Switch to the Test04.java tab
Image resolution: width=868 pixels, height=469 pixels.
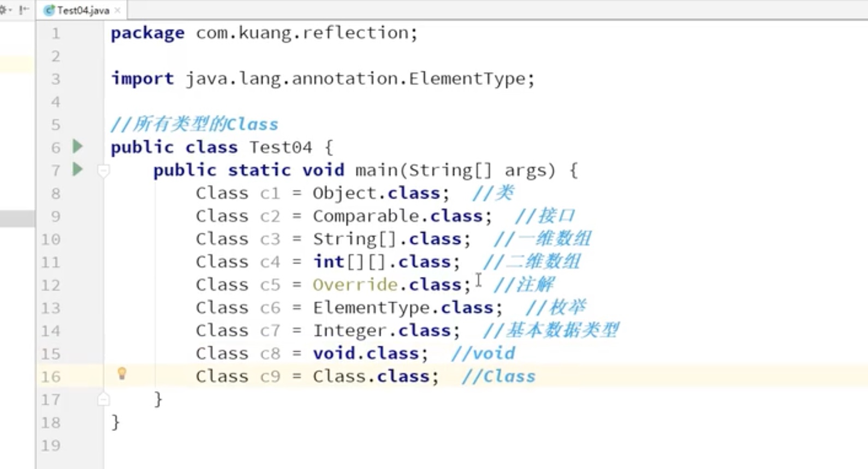coord(83,10)
